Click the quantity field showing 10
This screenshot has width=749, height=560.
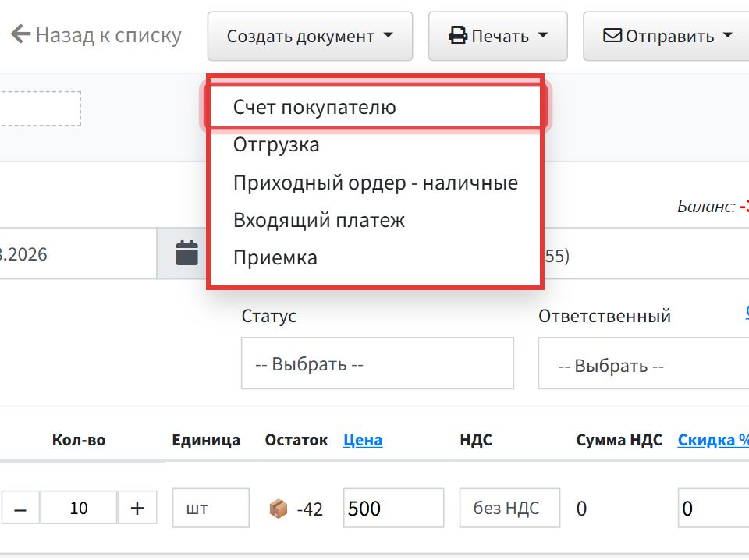pyautogui.click(x=79, y=508)
